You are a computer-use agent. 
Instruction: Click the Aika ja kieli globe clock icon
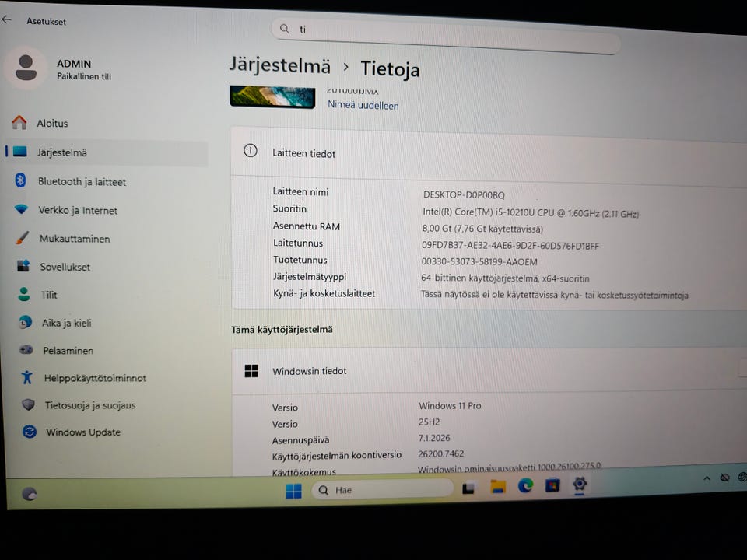click(x=25, y=322)
